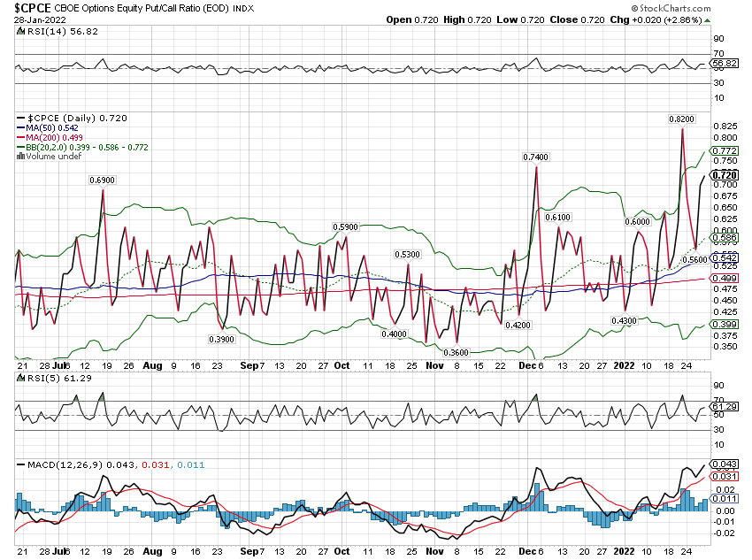
Task: Click the 0.4300 trough annotation
Action: coord(624,321)
